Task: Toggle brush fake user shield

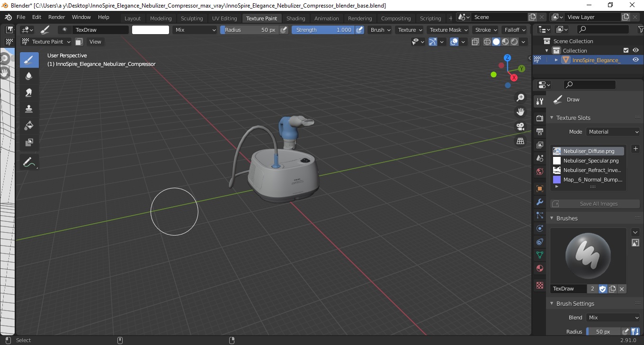Action: point(603,289)
